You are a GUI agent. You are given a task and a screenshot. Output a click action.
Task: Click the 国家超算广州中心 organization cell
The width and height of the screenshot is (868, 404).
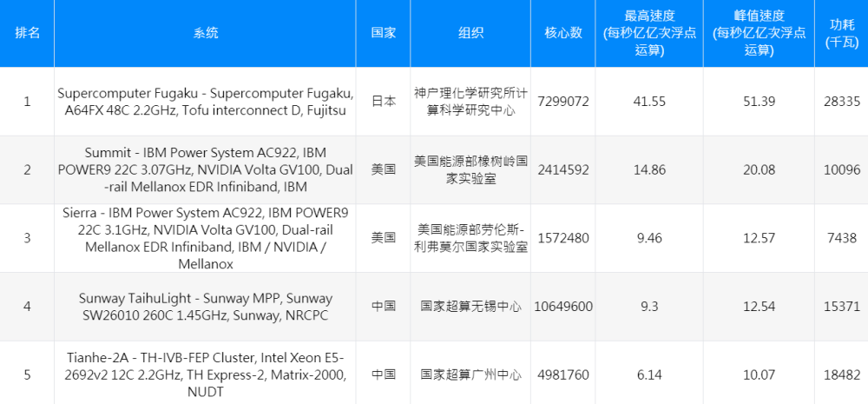pos(471,375)
